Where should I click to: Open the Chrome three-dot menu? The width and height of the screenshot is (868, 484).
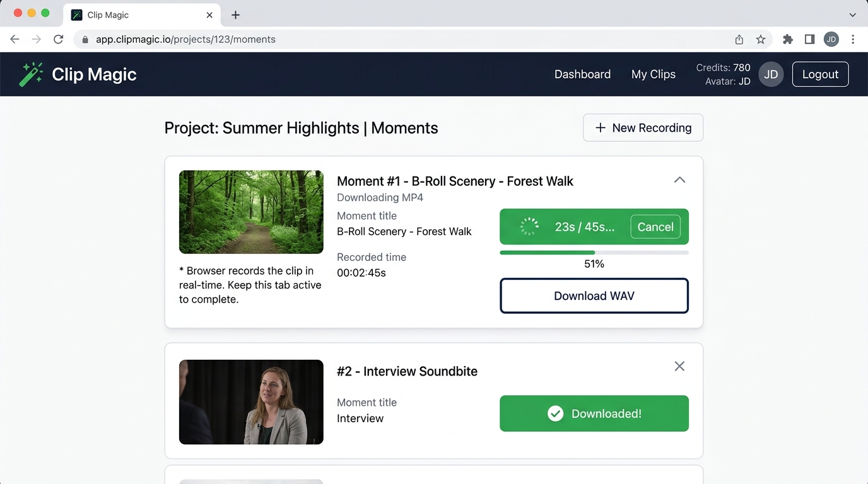853,39
